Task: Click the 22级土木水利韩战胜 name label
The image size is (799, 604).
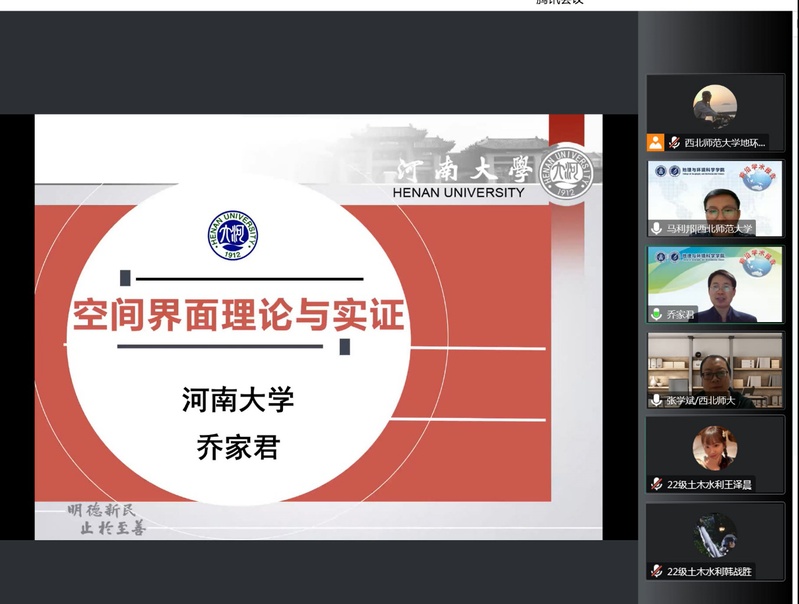Action: 710,571
